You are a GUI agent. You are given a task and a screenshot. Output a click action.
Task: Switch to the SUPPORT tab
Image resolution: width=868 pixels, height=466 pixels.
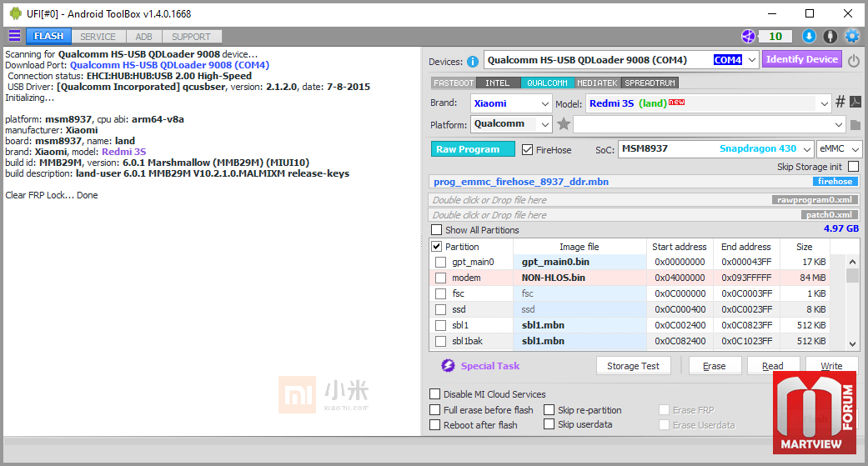[191, 37]
